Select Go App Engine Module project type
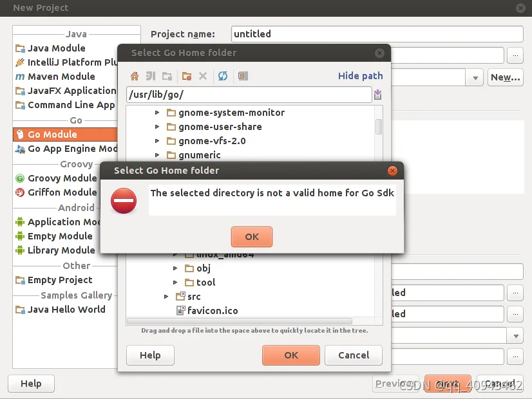Screen dimensions: 532x399 [66, 149]
